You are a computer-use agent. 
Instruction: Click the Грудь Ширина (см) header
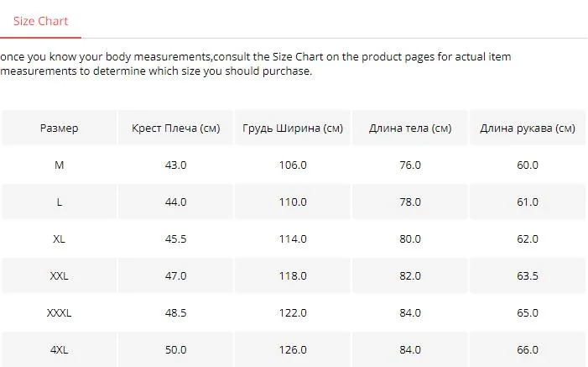click(293, 128)
